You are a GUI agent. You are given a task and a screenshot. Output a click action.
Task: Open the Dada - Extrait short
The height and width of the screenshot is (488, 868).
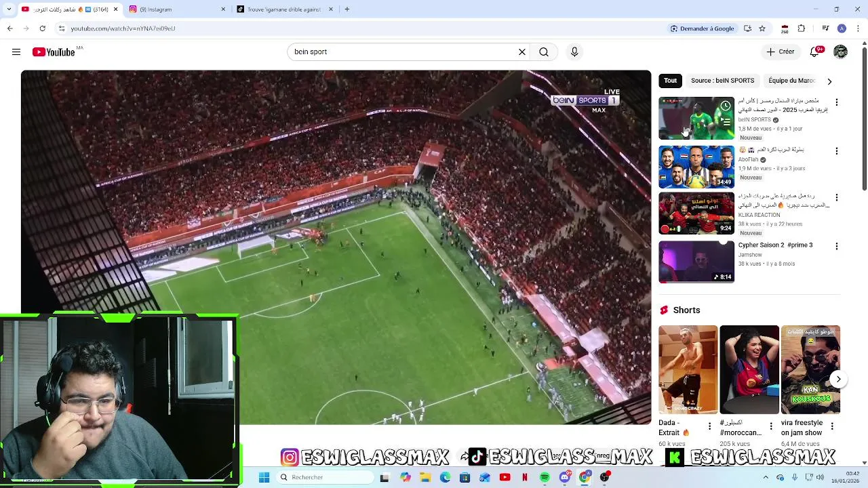[x=688, y=369]
